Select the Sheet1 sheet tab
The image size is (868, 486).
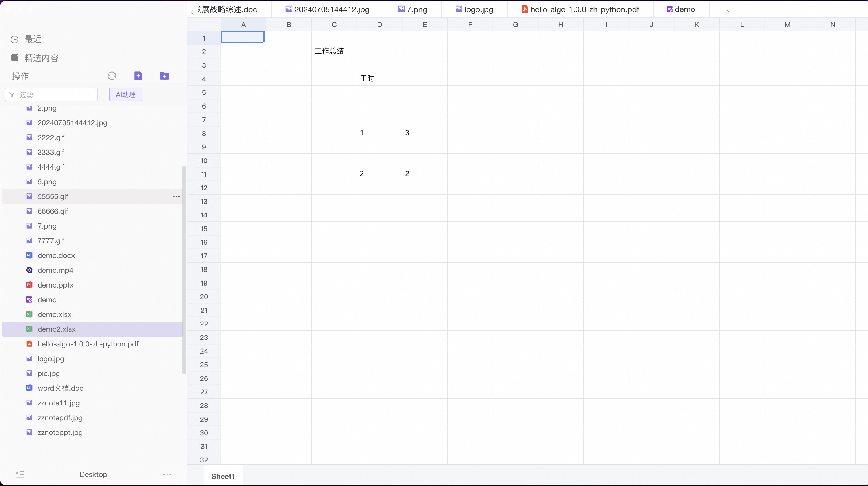coord(223,476)
